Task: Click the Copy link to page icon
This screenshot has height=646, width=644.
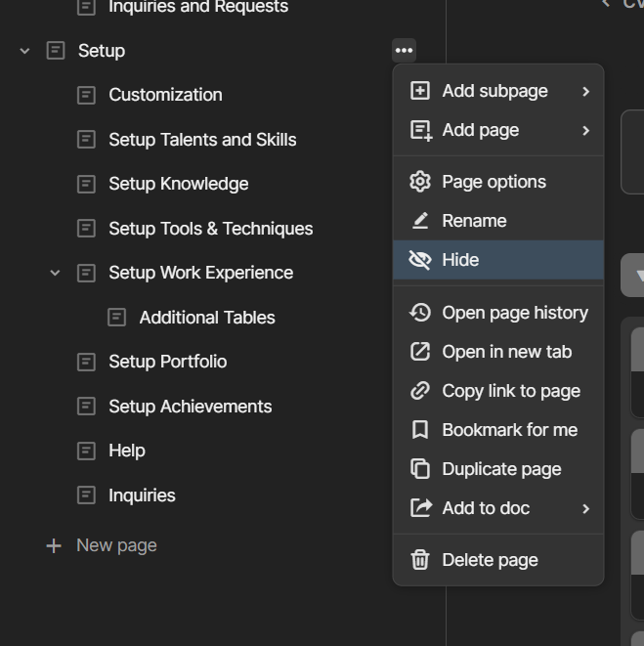Action: pos(420,391)
